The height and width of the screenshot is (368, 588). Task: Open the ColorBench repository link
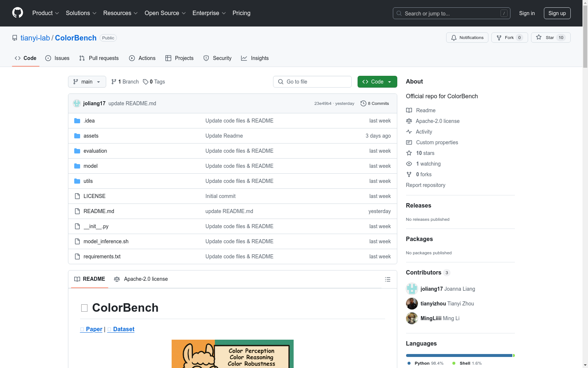coord(76,38)
